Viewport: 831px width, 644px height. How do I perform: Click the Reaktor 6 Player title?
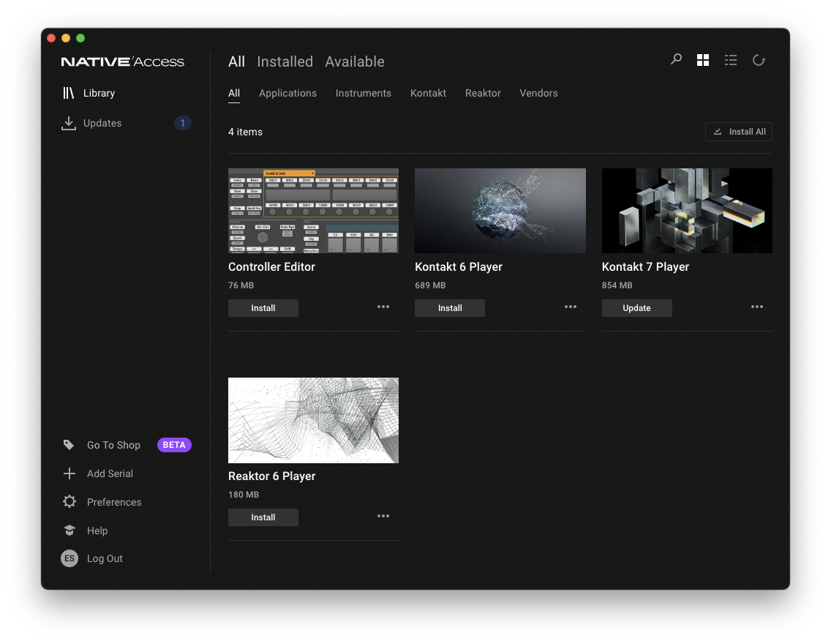[271, 476]
